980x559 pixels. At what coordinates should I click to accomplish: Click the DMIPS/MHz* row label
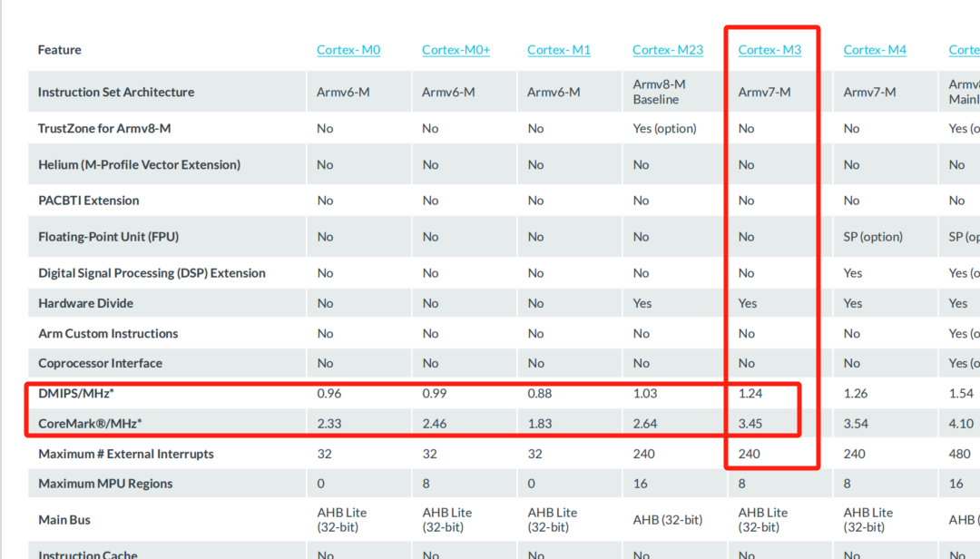coord(76,393)
